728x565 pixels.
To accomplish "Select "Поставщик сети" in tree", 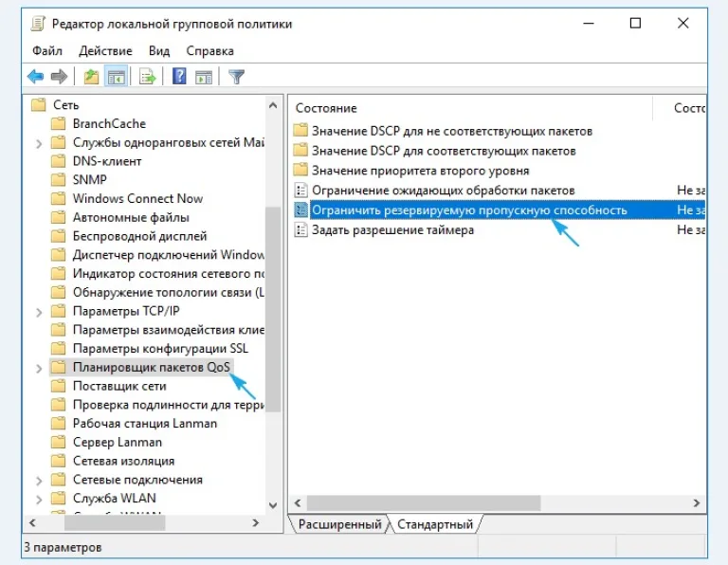I will (x=119, y=386).
